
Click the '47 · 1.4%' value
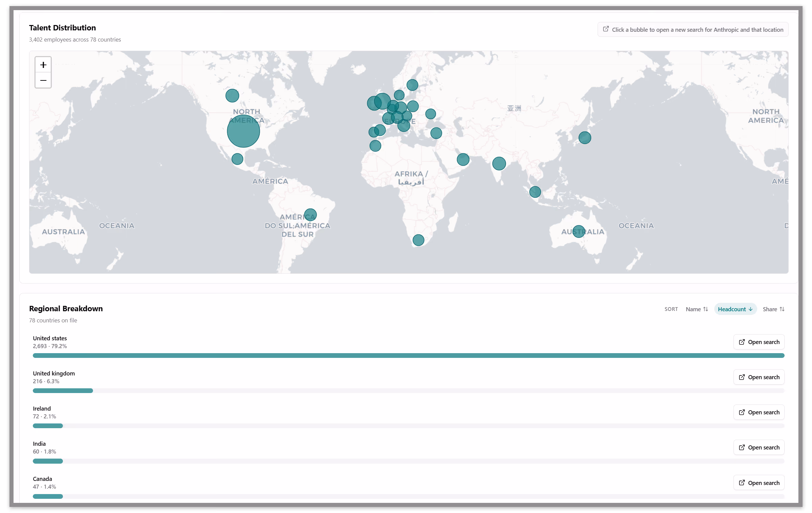click(44, 487)
